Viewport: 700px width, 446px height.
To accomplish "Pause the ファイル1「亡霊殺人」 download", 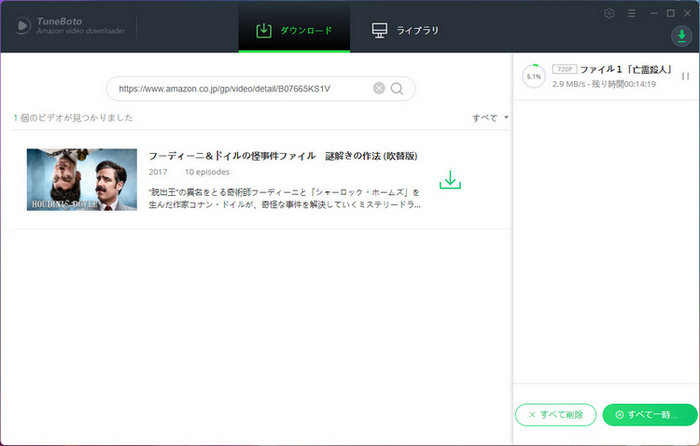I will 685,76.
